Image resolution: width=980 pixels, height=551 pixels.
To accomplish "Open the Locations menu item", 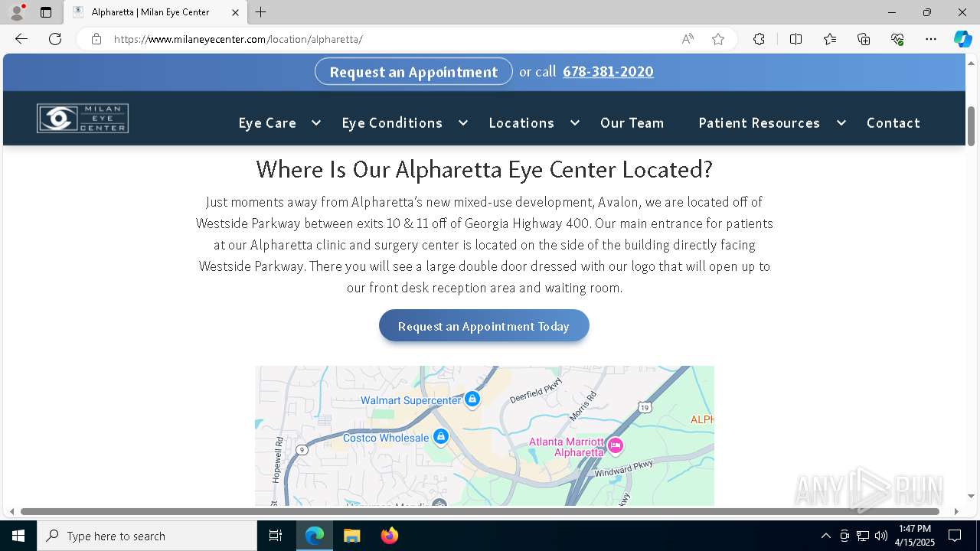I will point(521,122).
